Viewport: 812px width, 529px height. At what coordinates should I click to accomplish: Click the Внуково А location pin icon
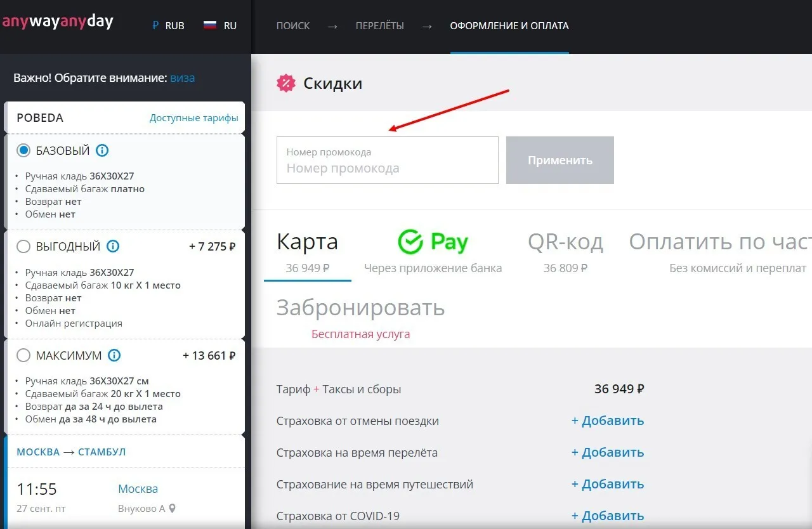click(x=171, y=509)
